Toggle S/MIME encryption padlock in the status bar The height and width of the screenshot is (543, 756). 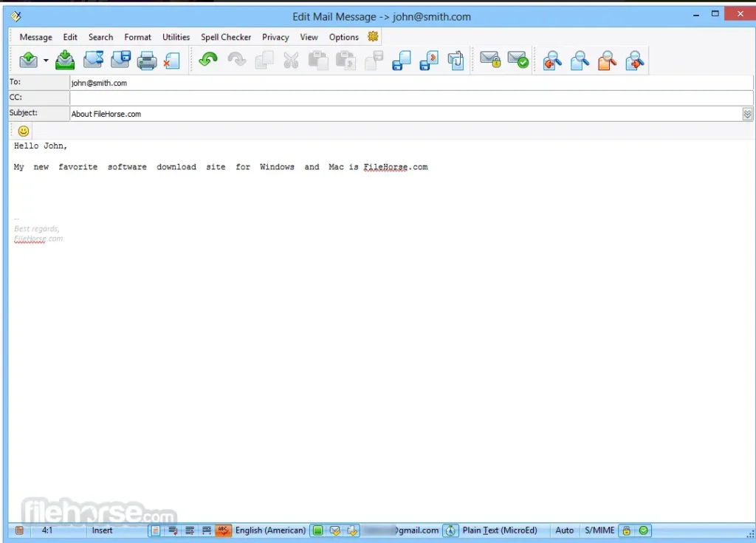pos(625,530)
